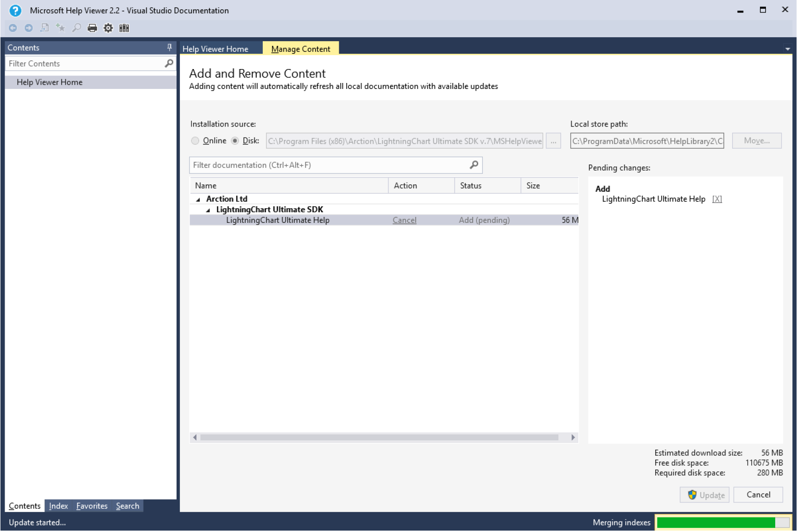Open the Index tab at bottom
Screen dimensions: 797x532
pyautogui.click(x=58, y=506)
